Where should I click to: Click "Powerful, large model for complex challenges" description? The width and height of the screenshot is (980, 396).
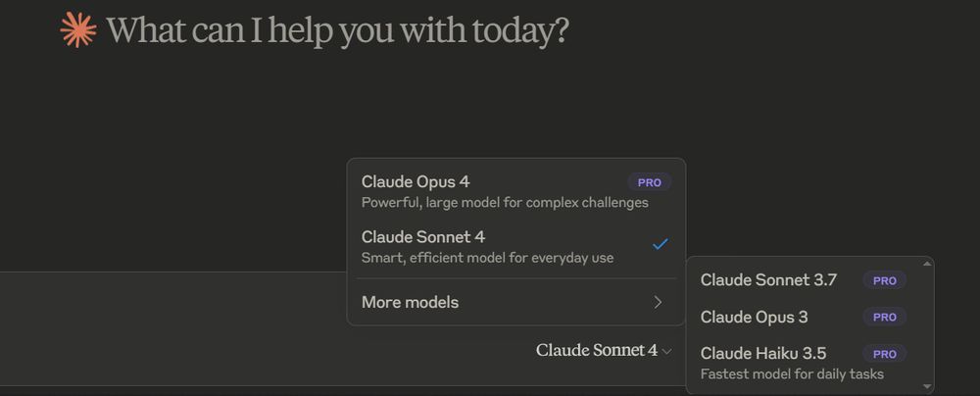click(x=505, y=203)
